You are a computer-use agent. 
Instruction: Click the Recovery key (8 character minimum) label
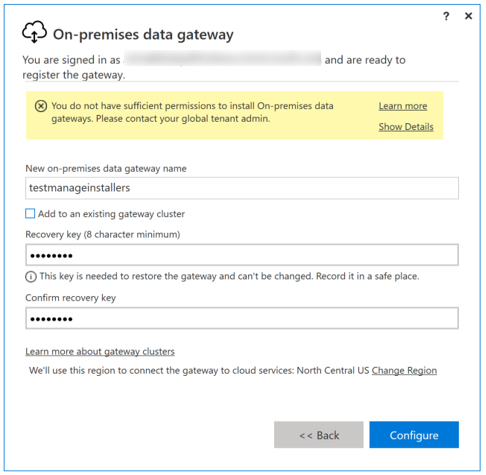tap(103, 235)
